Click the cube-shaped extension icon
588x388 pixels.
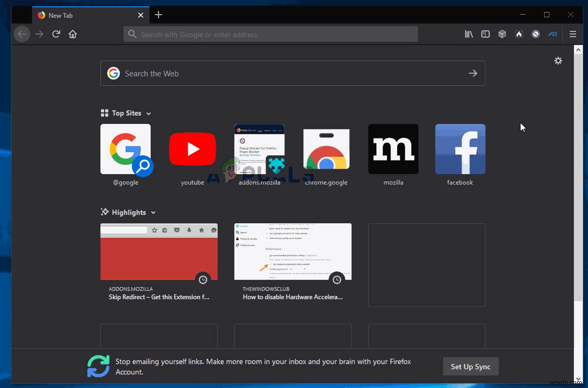coord(502,34)
